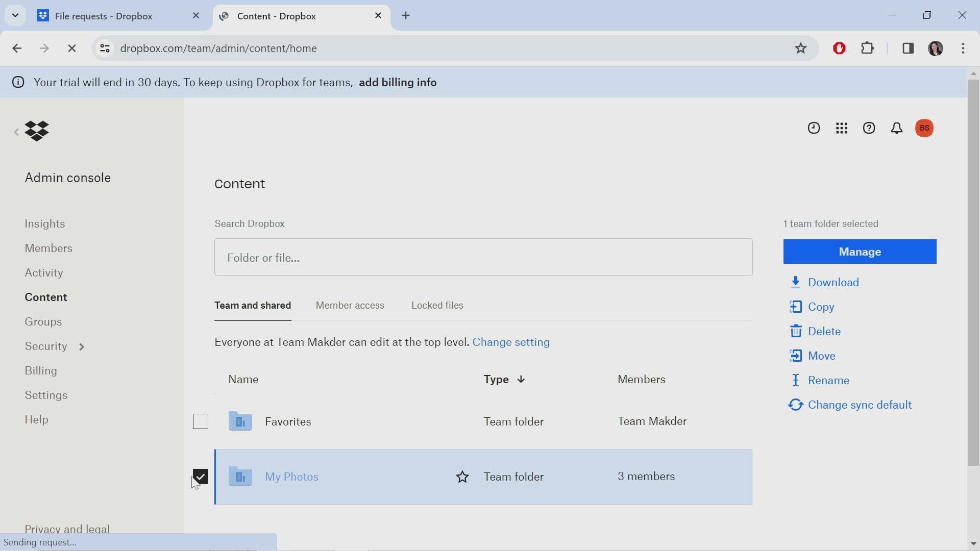
Task: Click the activity timer/clock icon
Action: 814,128
